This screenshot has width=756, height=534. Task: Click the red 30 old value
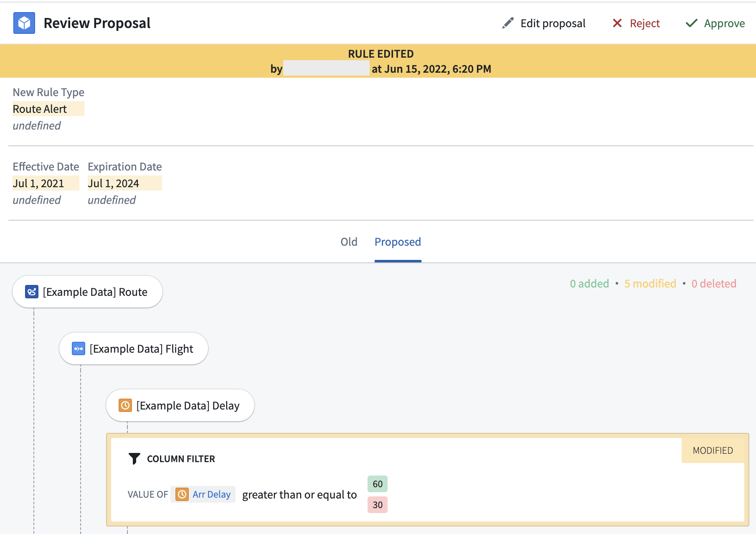pyautogui.click(x=378, y=505)
